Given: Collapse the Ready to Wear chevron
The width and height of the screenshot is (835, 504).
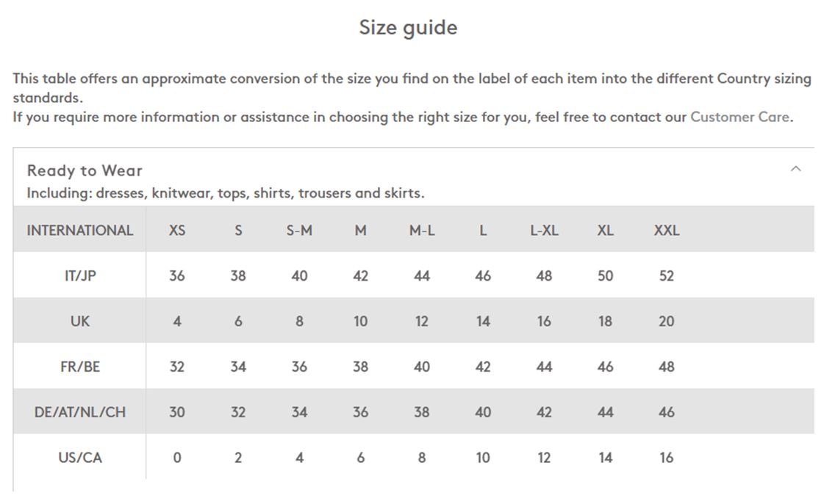Looking at the screenshot, I should pos(795,169).
